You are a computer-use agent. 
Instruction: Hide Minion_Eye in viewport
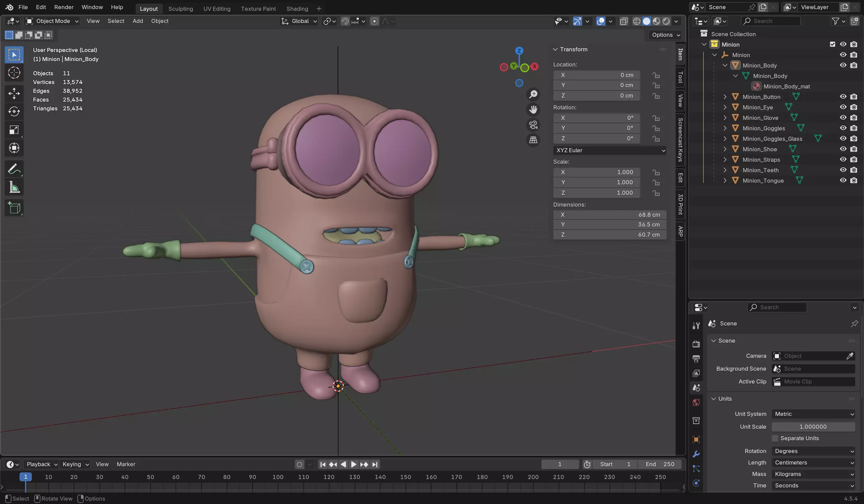point(843,107)
